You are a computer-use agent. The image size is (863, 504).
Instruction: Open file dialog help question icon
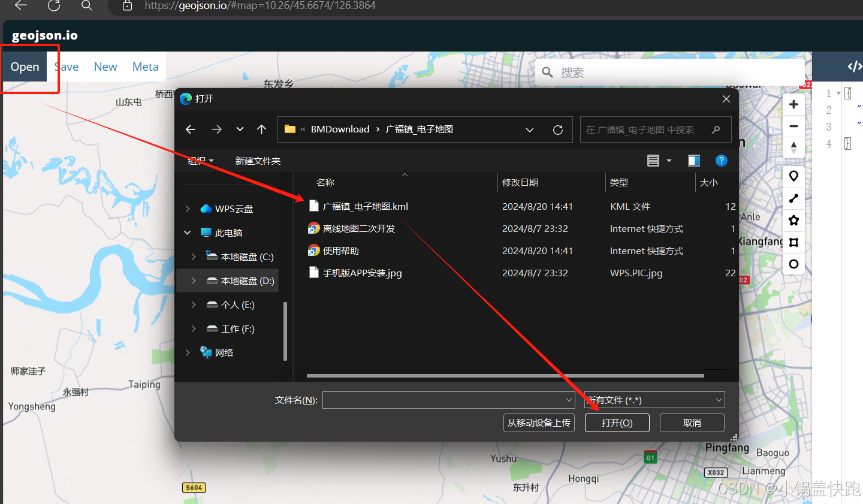click(722, 161)
